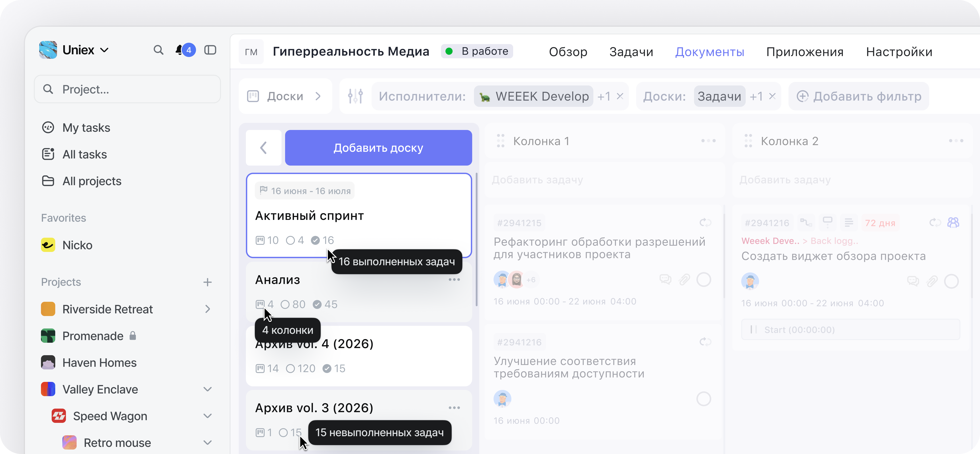980x454 pixels.
Task: Open attachments on Создать виджет task
Action: 932,281
